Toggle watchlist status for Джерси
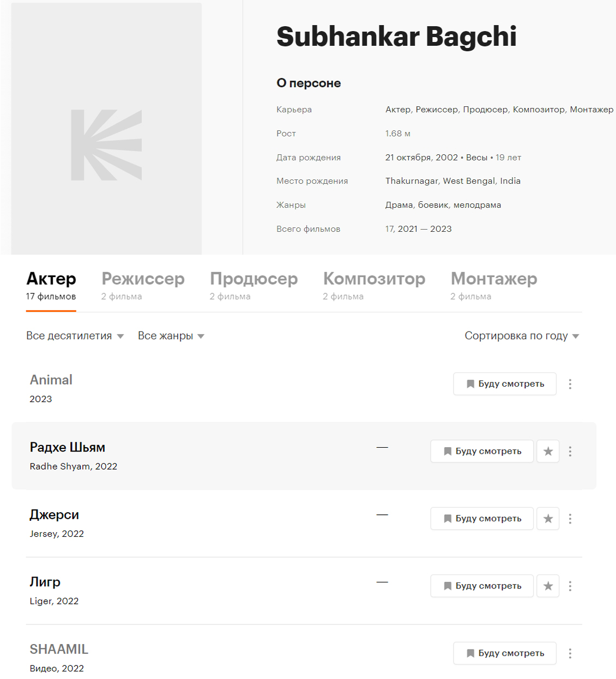The image size is (616, 679). [x=481, y=519]
